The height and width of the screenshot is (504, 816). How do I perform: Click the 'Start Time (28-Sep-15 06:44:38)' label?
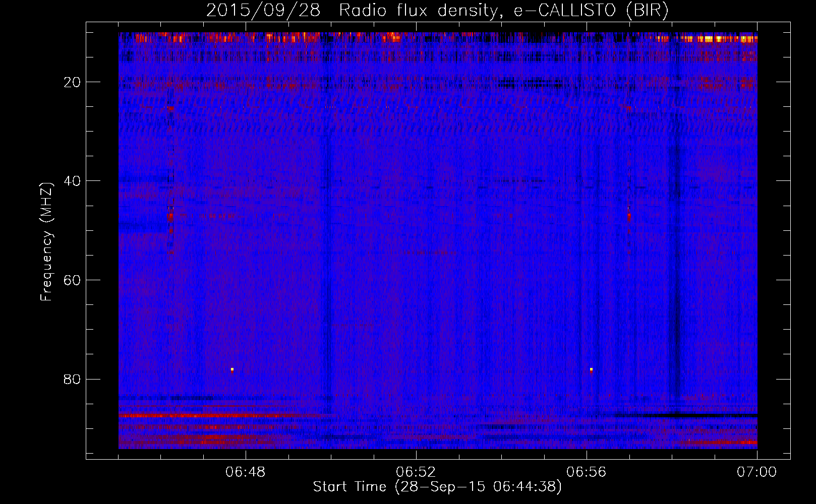(437, 487)
